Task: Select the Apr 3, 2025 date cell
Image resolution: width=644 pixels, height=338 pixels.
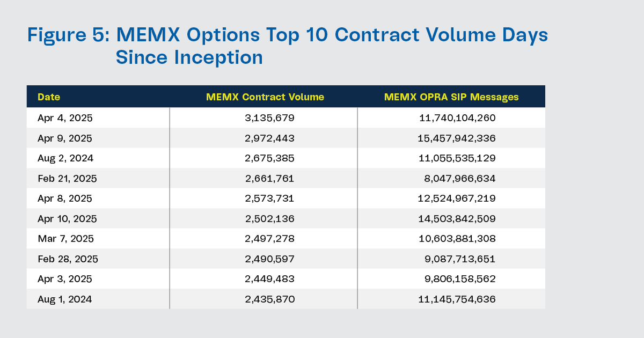Action: pos(64,280)
